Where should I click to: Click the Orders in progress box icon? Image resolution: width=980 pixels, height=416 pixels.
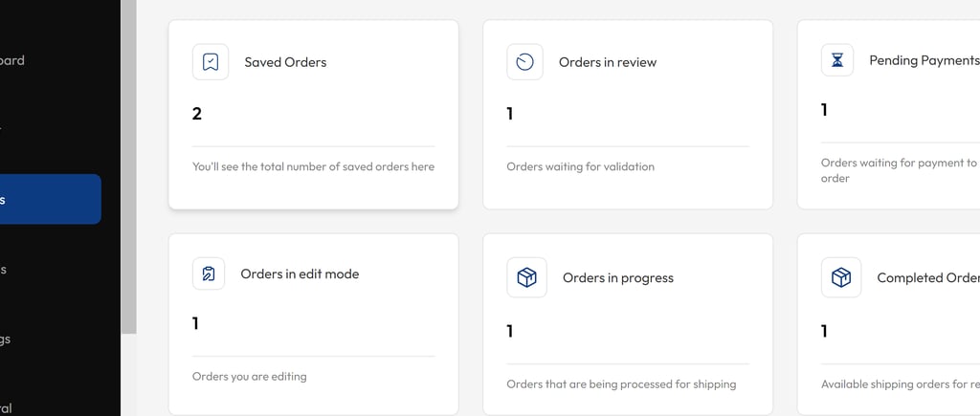(526, 277)
